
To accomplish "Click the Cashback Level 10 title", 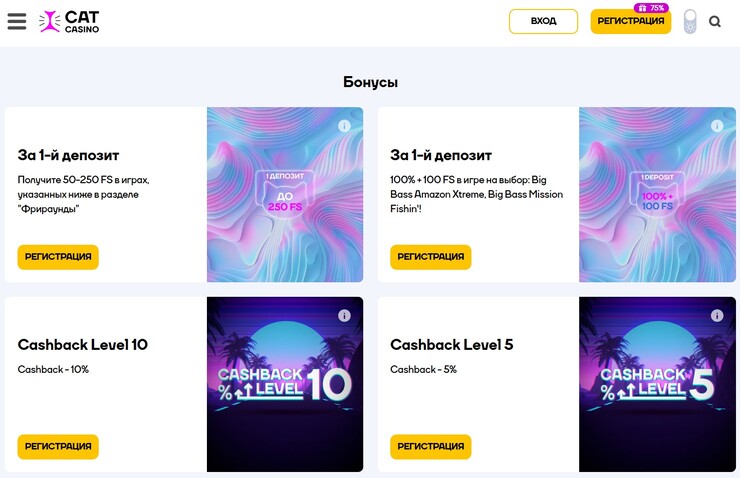I will point(83,345).
